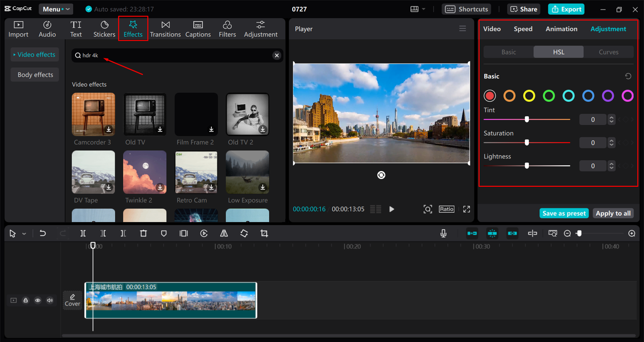This screenshot has width=644, height=342.
Task: Download the Old TV 2 effect
Action: click(x=263, y=129)
